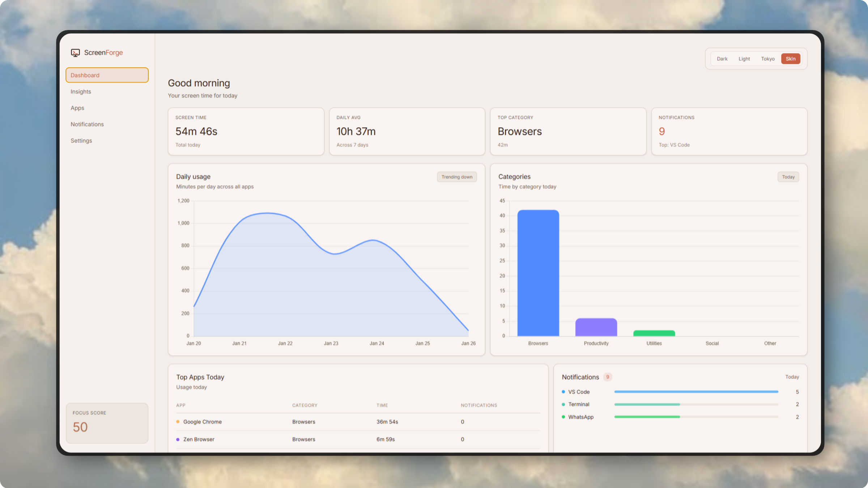Open Notifications from the sidebar

[x=87, y=124]
